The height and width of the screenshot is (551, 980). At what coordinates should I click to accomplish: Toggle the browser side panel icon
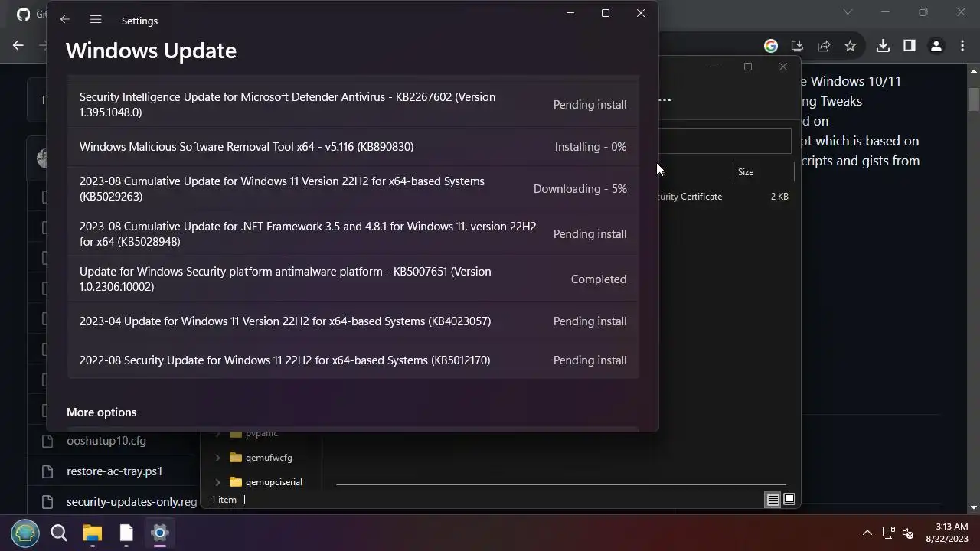[910, 46]
